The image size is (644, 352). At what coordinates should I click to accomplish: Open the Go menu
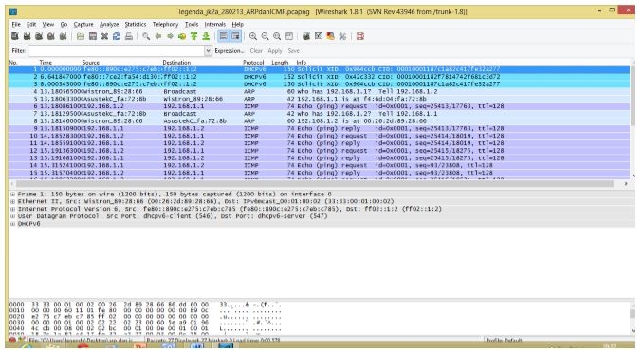(64, 25)
